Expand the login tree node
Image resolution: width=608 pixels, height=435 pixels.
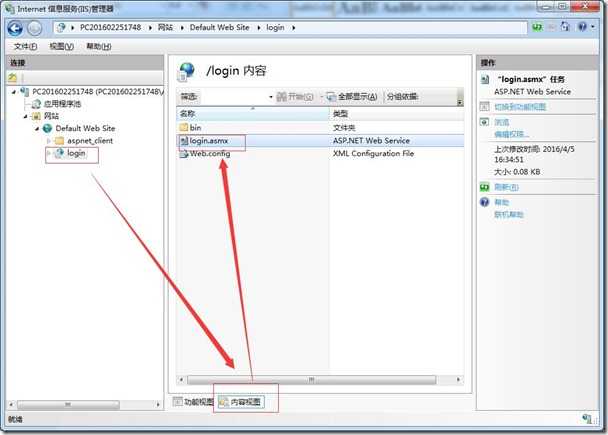(x=49, y=154)
